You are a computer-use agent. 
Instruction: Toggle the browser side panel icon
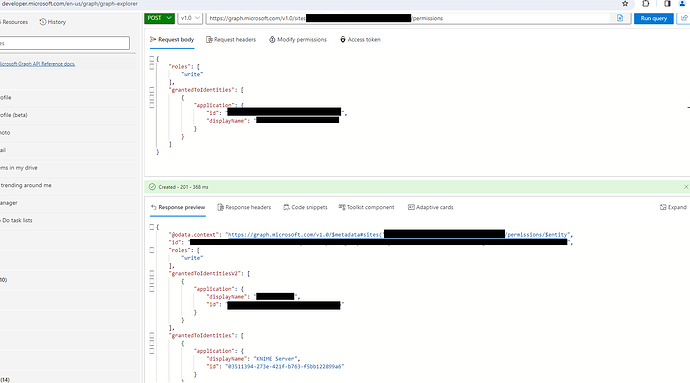[667, 4]
